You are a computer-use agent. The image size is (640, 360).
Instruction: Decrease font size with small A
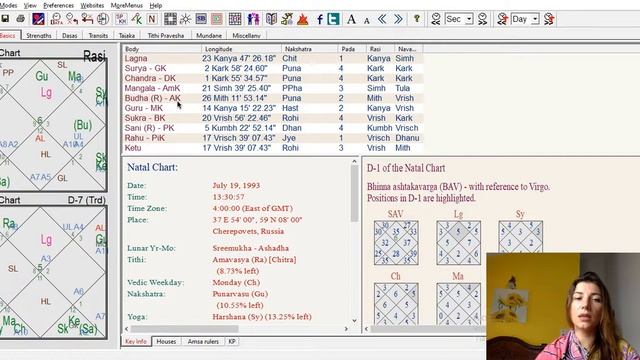coord(367,20)
